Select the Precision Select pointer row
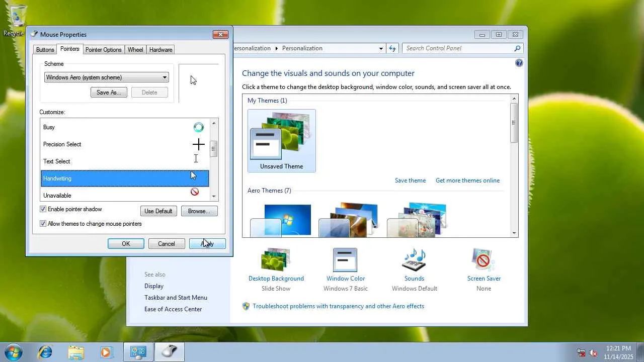644x362 pixels. pos(125,144)
